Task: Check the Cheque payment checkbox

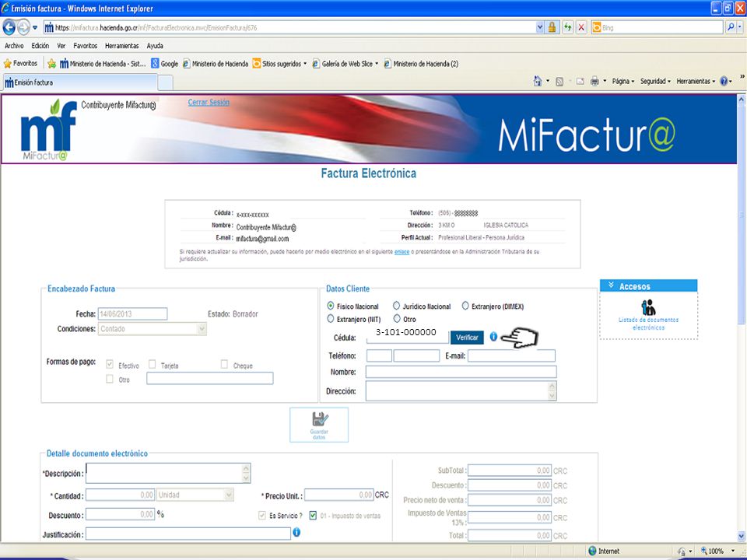Action: coord(224,365)
